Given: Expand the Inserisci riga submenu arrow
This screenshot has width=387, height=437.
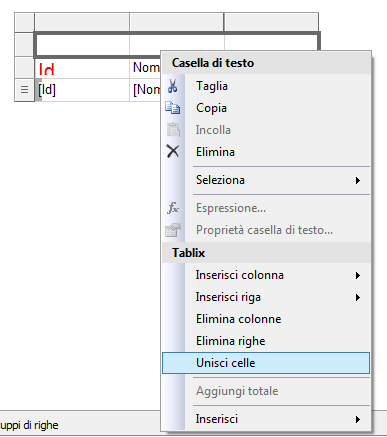Looking at the screenshot, I should (358, 297).
